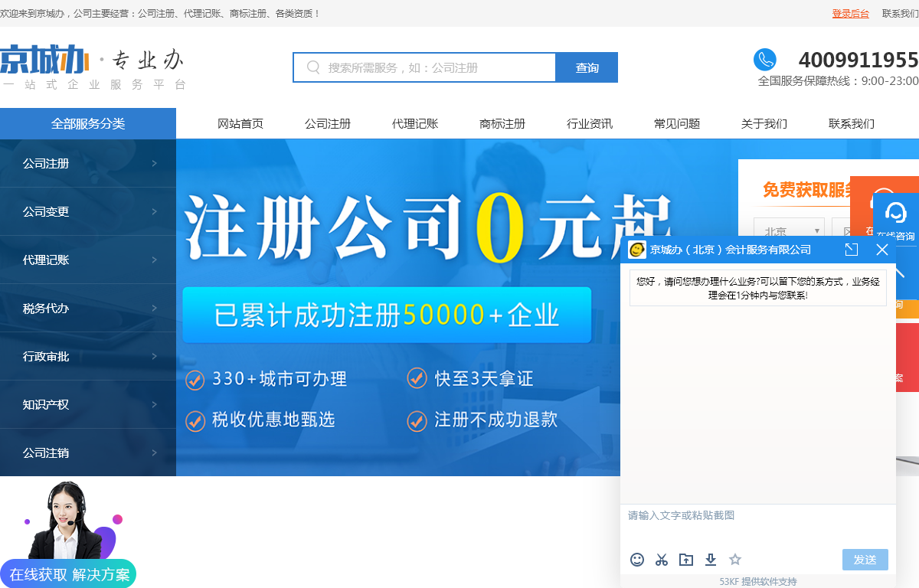Image resolution: width=919 pixels, height=588 pixels.
Task: Click 53KF 提供软件支持 footer link
Action: click(x=758, y=581)
